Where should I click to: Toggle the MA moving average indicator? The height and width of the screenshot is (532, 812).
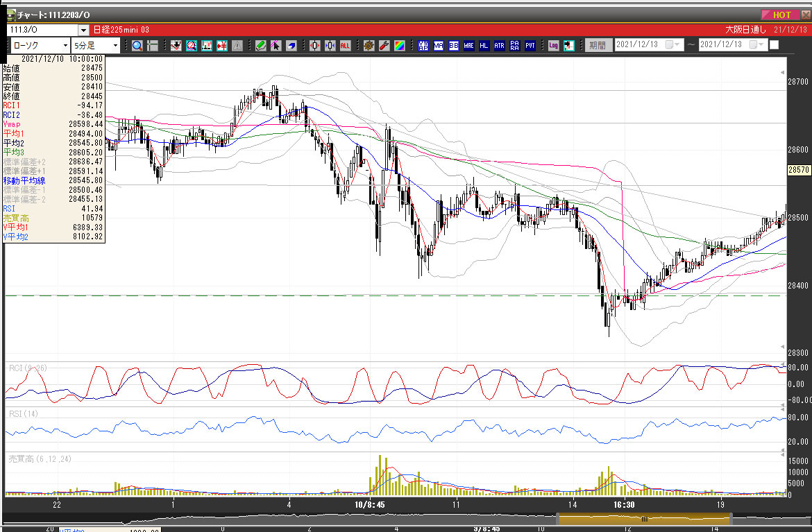439,46
